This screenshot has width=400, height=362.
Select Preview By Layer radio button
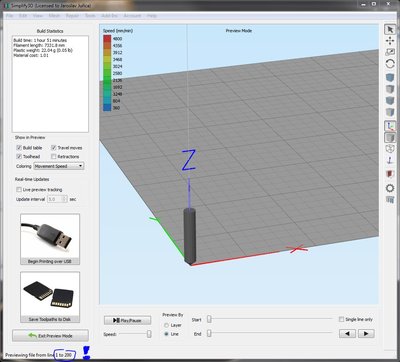(166, 325)
